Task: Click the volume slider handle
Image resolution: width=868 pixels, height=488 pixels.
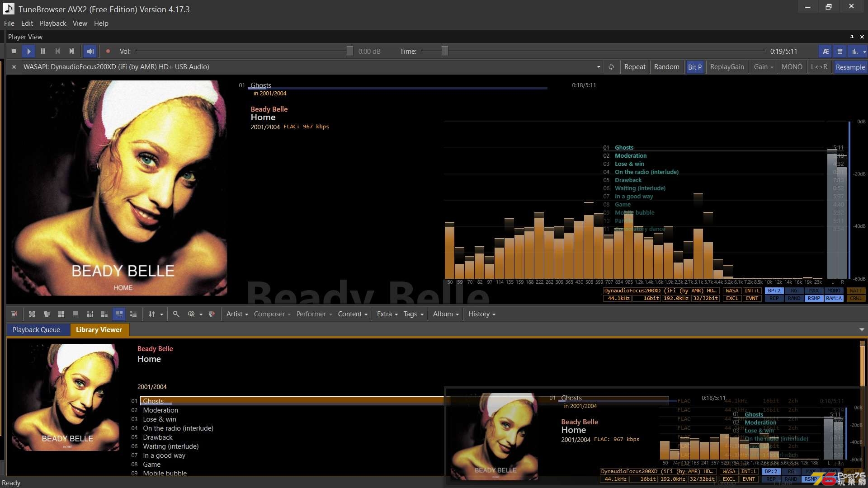Action: pos(349,51)
